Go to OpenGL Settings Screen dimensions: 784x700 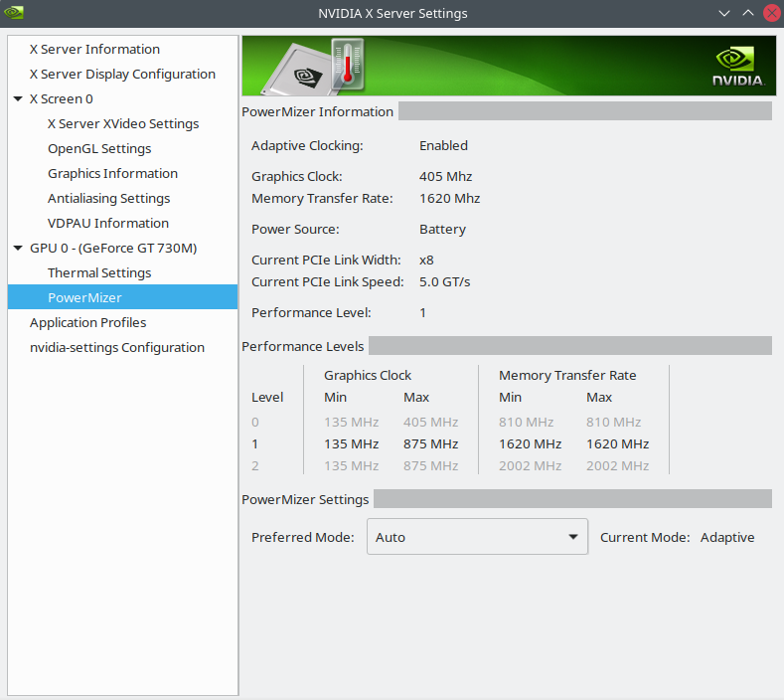point(99,148)
